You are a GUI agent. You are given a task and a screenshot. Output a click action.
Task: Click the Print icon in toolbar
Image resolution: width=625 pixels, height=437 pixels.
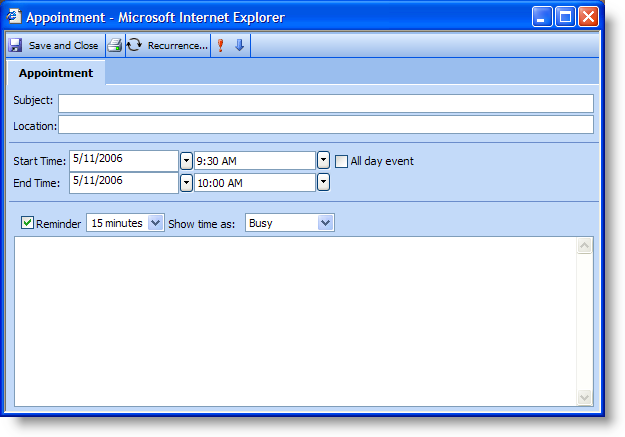(115, 45)
